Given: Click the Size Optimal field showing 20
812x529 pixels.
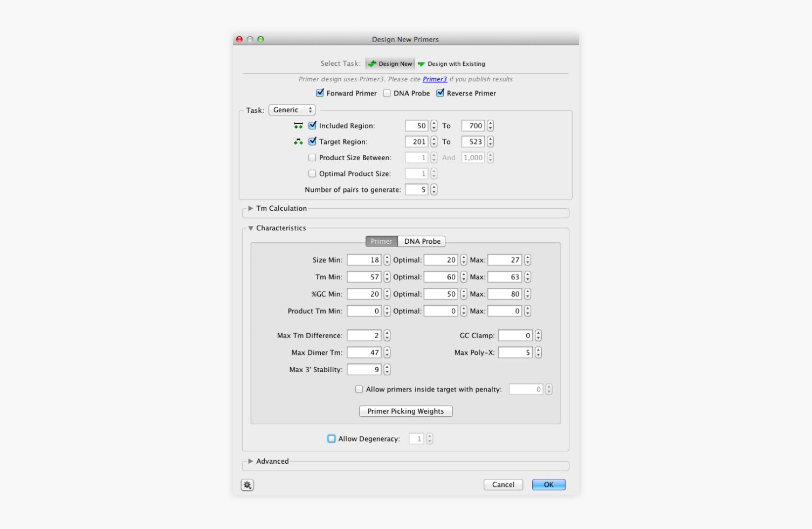Looking at the screenshot, I should click(441, 260).
